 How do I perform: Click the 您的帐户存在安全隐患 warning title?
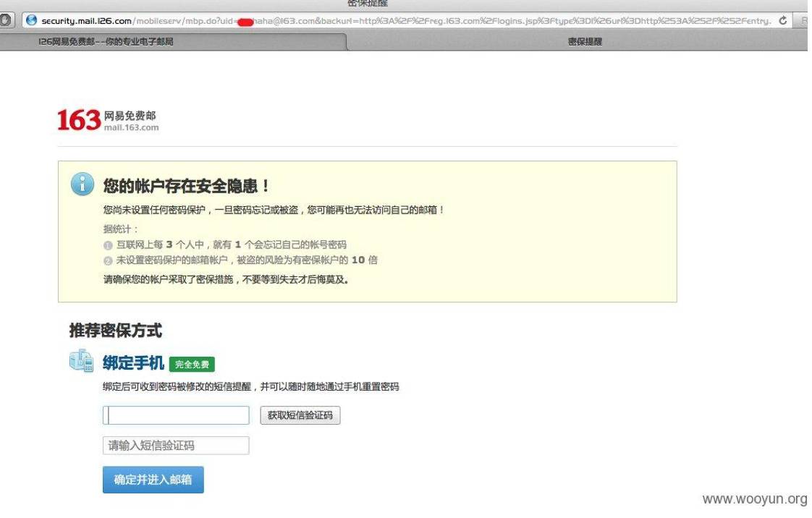(186, 186)
